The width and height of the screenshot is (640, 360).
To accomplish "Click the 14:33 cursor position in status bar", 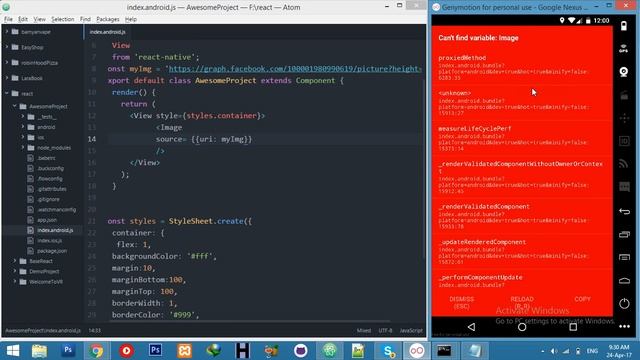I will (x=94, y=331).
